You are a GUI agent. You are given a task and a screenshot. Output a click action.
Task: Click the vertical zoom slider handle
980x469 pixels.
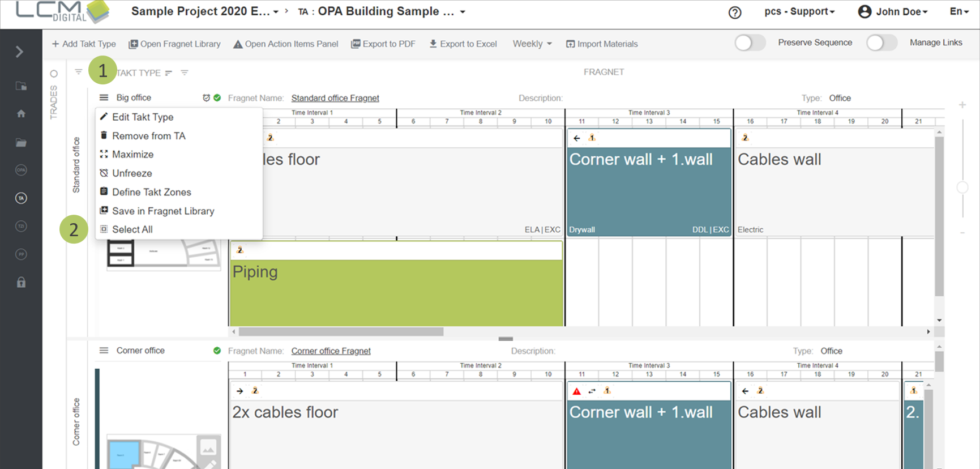pyautogui.click(x=962, y=187)
